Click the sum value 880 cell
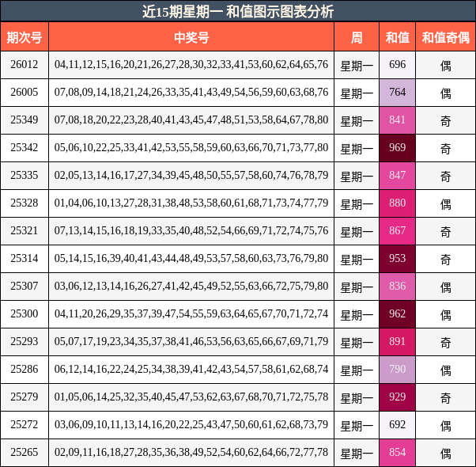The width and height of the screenshot is (476, 467). (398, 203)
